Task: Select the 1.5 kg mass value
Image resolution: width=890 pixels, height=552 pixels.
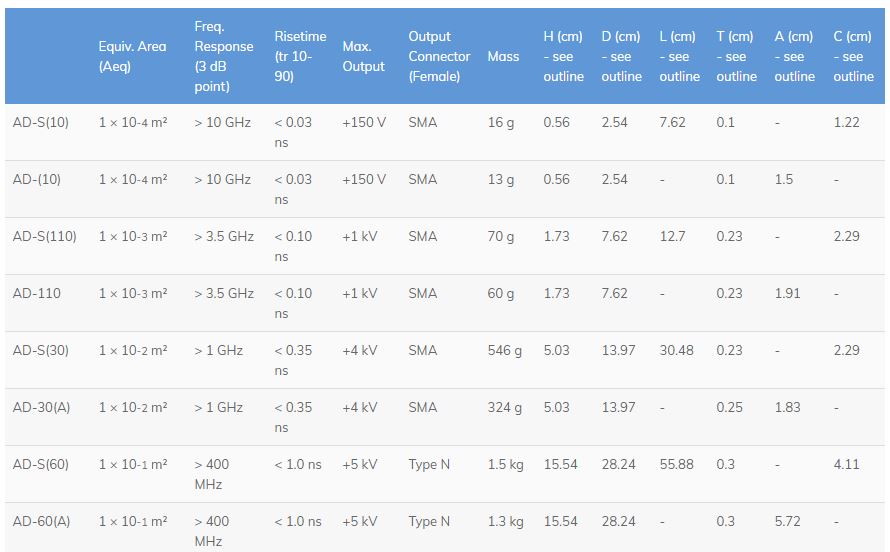Action: [505, 464]
